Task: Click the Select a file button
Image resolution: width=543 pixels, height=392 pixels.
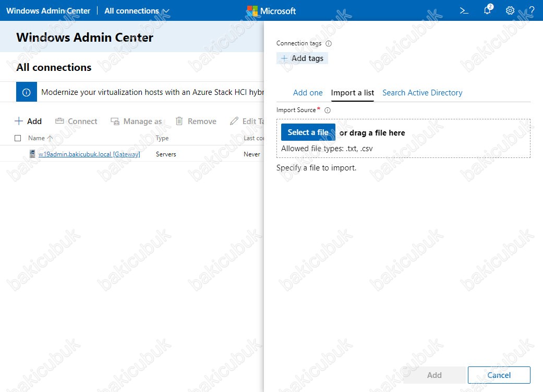Action: pyautogui.click(x=308, y=132)
